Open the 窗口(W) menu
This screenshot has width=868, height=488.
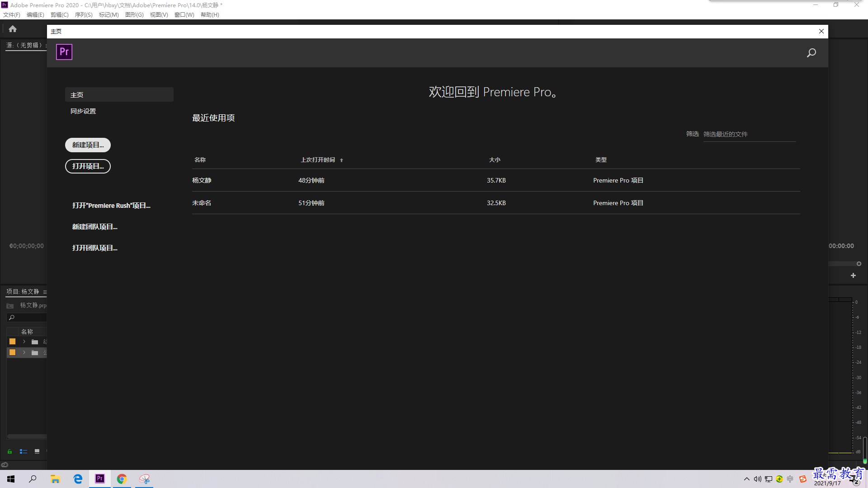coord(184,15)
